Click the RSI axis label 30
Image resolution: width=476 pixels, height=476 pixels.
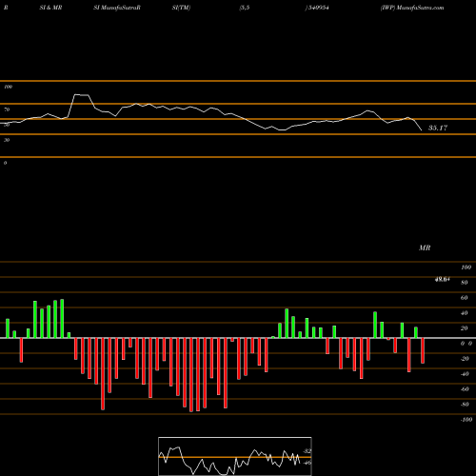tap(7, 140)
